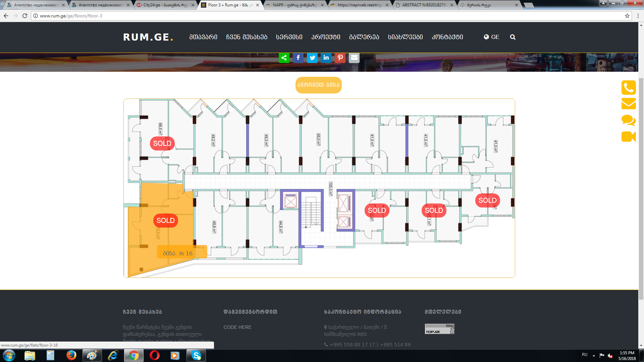Open the გალერეა menu item
The width and height of the screenshot is (644, 362).
(x=364, y=37)
